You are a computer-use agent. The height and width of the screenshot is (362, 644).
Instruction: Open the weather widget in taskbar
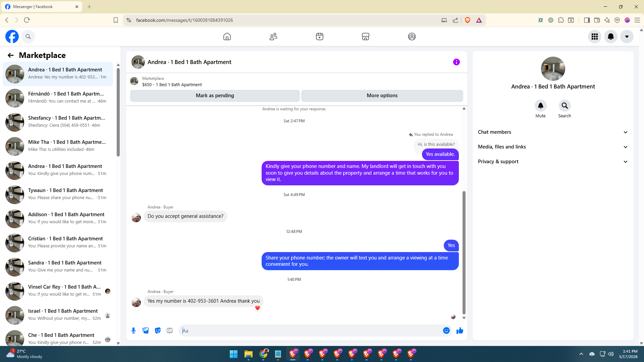24,354
